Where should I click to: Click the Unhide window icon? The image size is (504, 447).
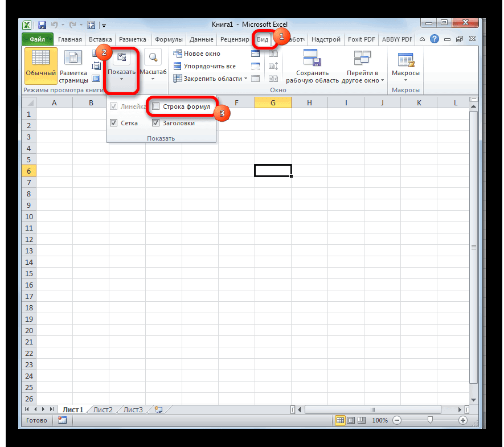click(256, 79)
